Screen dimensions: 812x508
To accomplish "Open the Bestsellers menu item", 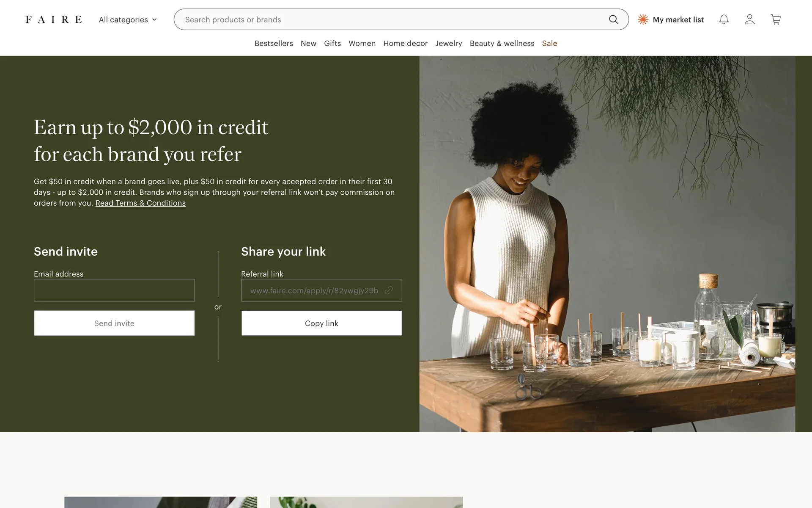I will (274, 43).
